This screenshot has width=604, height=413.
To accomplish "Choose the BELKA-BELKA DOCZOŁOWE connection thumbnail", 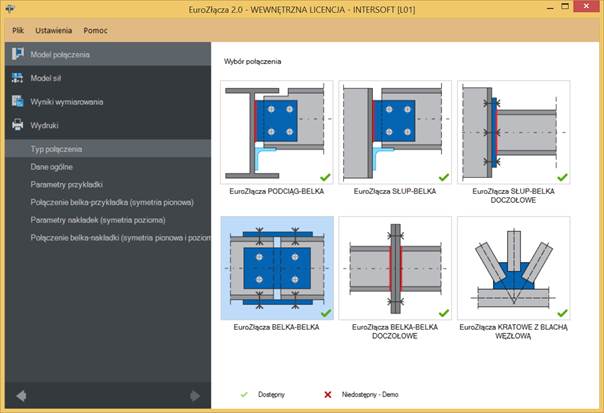I will click(395, 268).
